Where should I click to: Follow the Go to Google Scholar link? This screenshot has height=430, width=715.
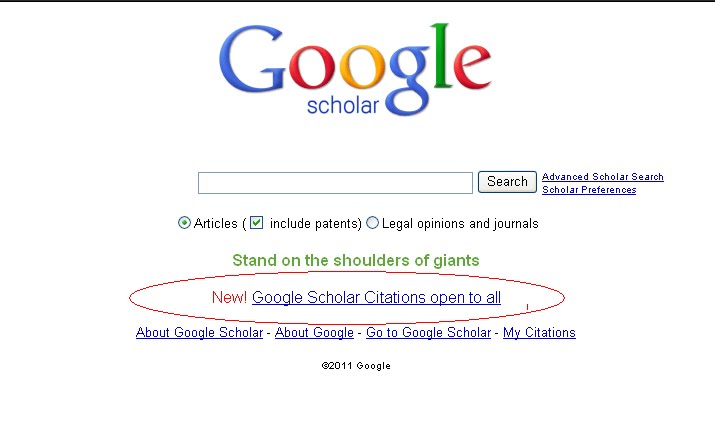pos(428,333)
